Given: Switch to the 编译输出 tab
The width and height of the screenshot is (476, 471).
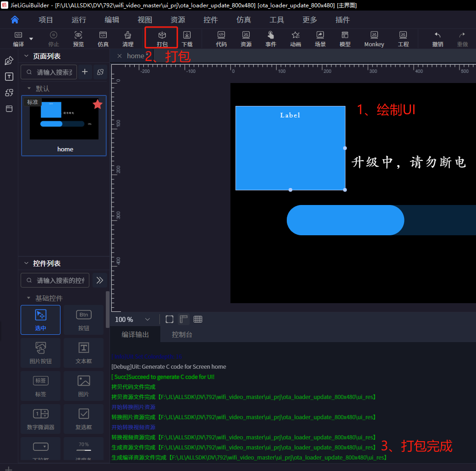Looking at the screenshot, I should click(135, 335).
